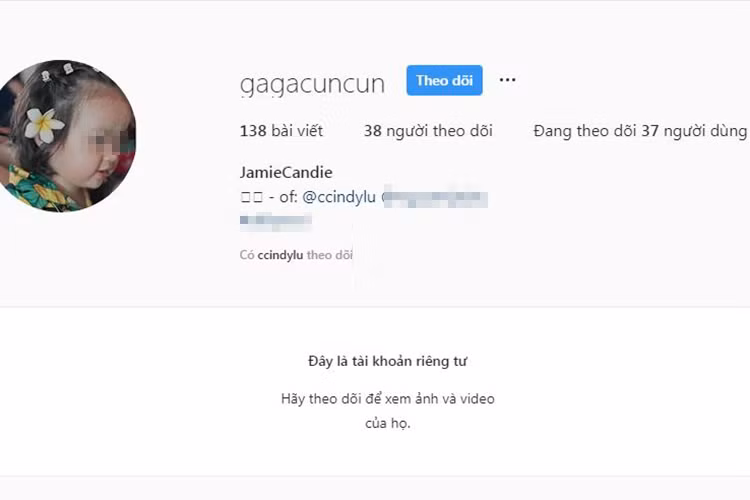The width and height of the screenshot is (750, 500).
Task: Click the blurred text after @ccindylu
Action: coord(435,198)
